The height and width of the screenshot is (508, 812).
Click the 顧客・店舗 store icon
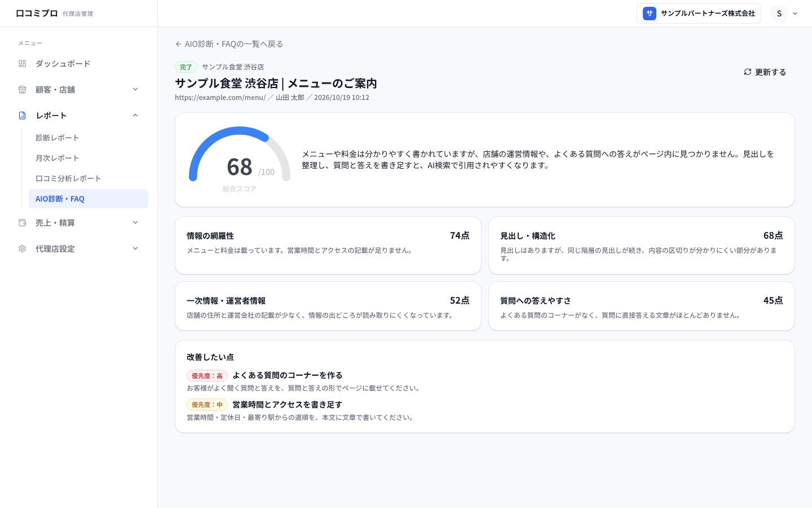(23, 90)
